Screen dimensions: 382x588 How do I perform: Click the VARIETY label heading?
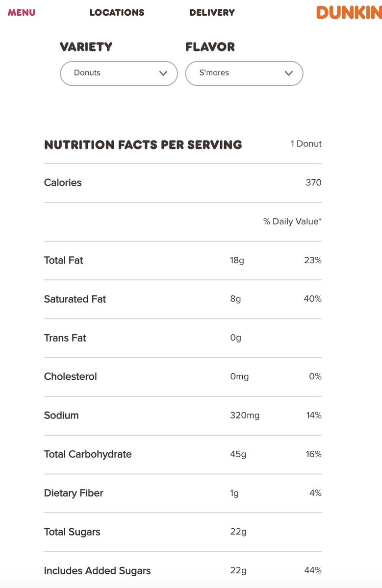click(x=86, y=47)
